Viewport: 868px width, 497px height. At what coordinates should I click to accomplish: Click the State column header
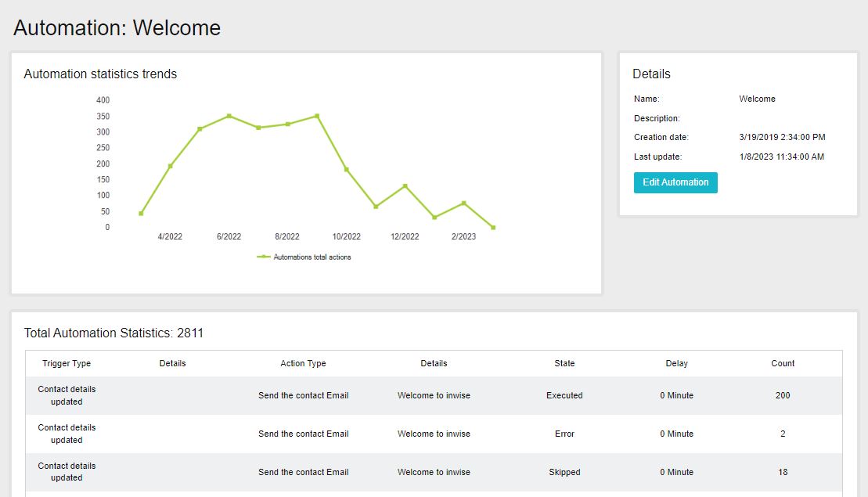point(564,364)
